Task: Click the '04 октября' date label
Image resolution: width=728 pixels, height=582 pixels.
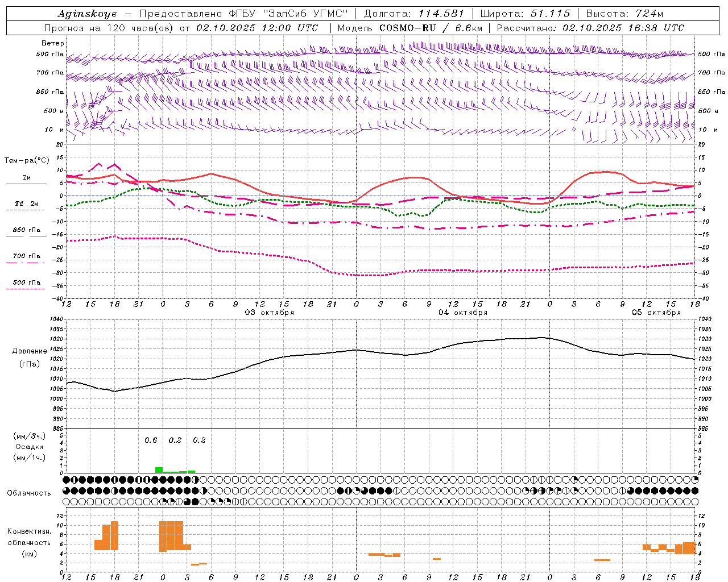Action: pyautogui.click(x=463, y=312)
